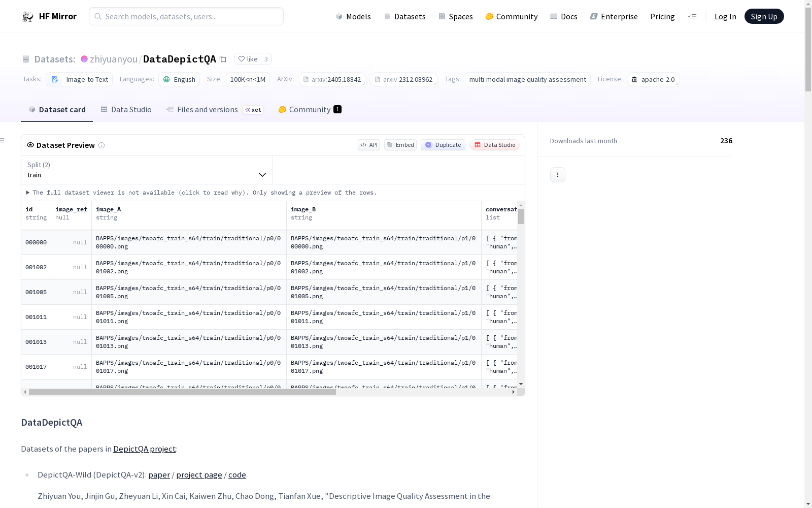The width and height of the screenshot is (812, 508).
Task: Click the table horizontal scrollbar thumb
Action: (x=182, y=392)
